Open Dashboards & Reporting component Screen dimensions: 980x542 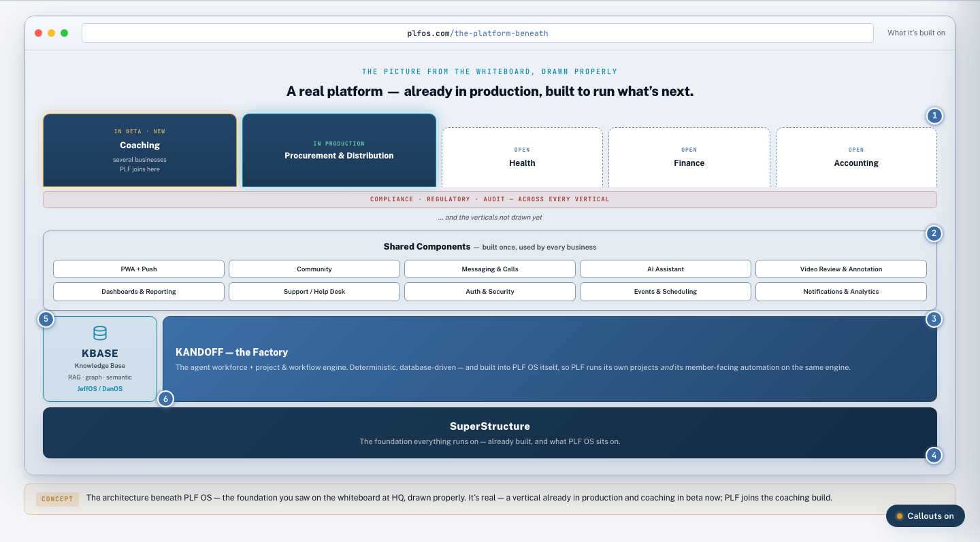(x=139, y=291)
